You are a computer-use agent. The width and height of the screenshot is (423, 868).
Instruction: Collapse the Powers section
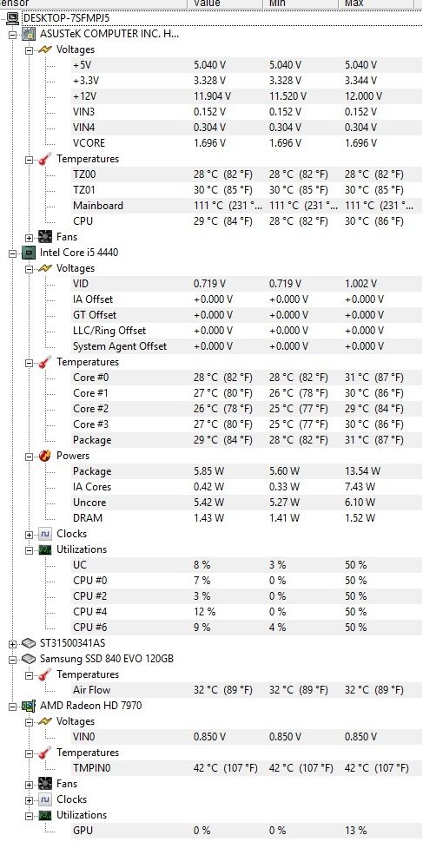click(x=30, y=457)
